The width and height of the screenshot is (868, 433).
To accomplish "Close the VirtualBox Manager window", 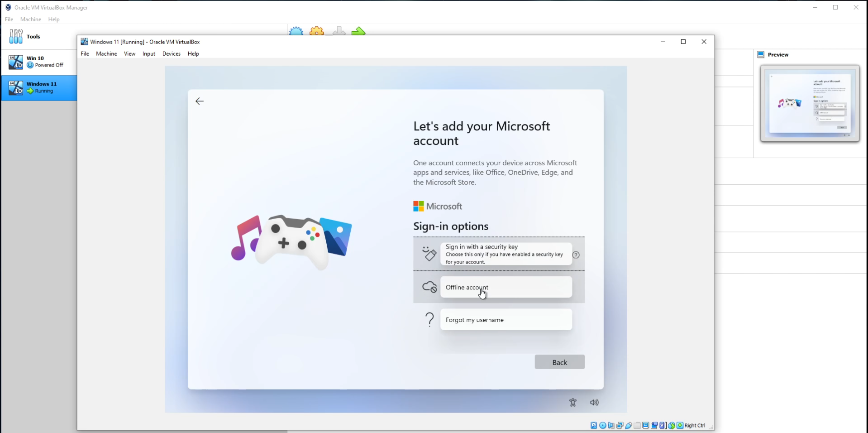I will [x=856, y=7].
